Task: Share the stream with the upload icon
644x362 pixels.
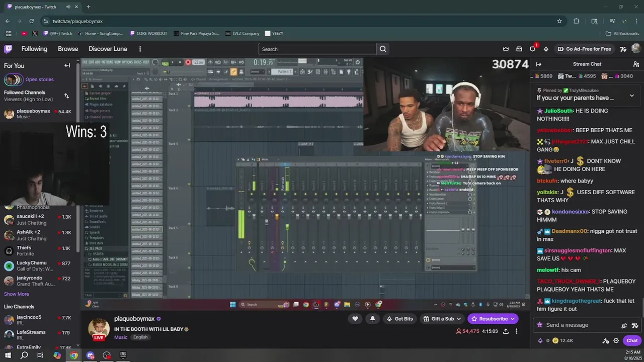Action: coord(506,331)
